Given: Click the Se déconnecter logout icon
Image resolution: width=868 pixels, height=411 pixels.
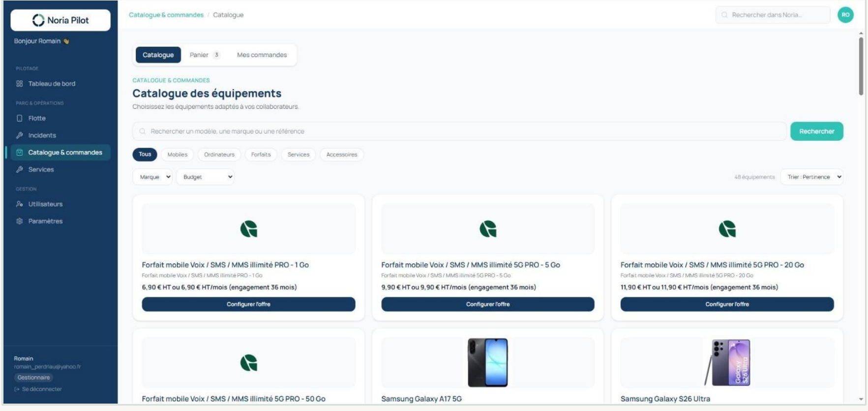Looking at the screenshot, I should click(17, 389).
